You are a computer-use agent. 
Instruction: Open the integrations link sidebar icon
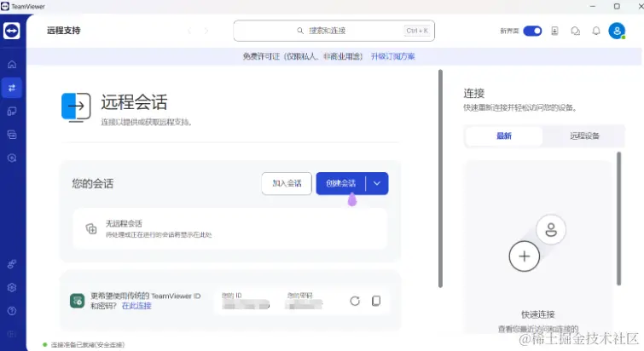pyautogui.click(x=12, y=264)
